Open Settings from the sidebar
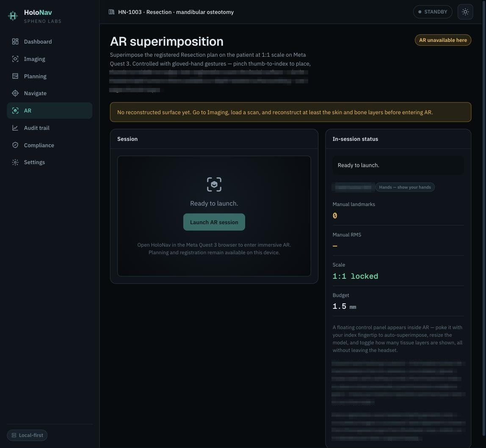This screenshot has width=486, height=448. (50, 162)
